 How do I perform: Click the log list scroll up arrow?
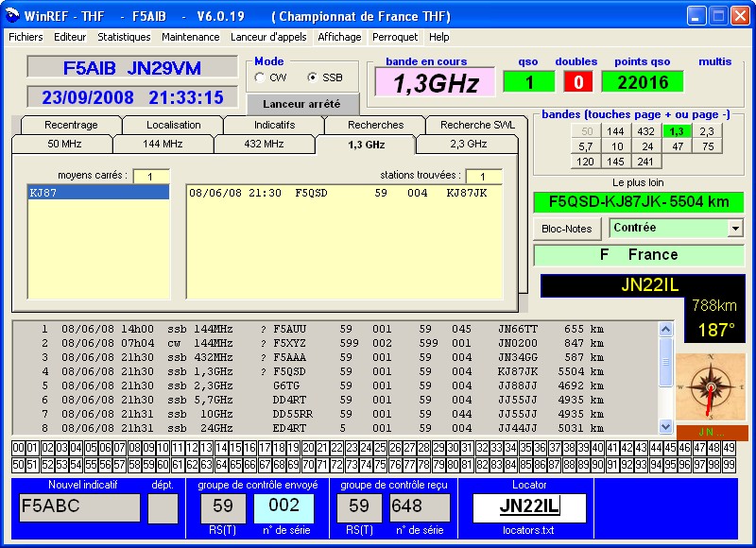(666, 330)
